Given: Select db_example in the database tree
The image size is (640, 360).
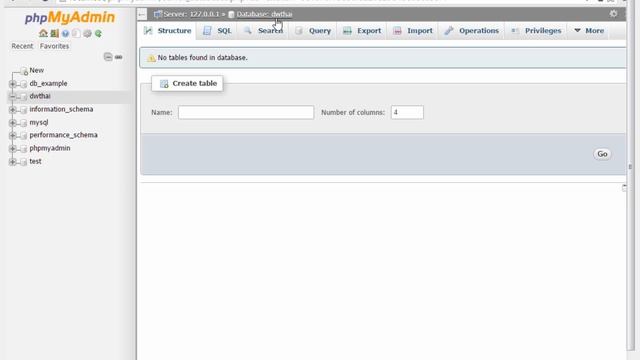Looking at the screenshot, I should [x=48, y=83].
